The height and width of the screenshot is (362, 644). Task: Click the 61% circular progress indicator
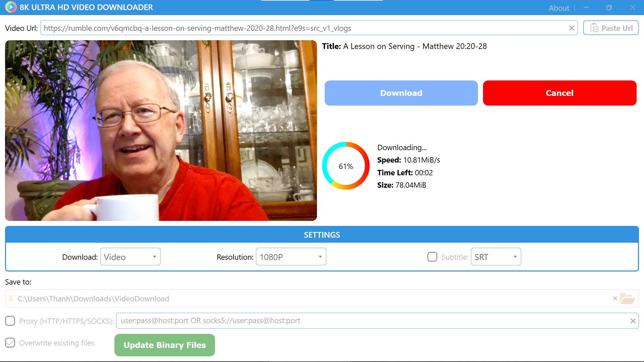[x=345, y=166]
